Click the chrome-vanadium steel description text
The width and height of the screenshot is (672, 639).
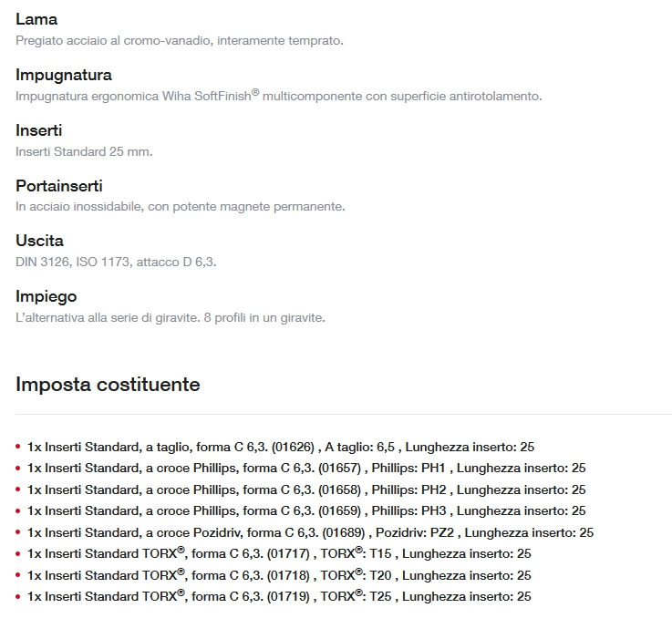click(x=180, y=40)
